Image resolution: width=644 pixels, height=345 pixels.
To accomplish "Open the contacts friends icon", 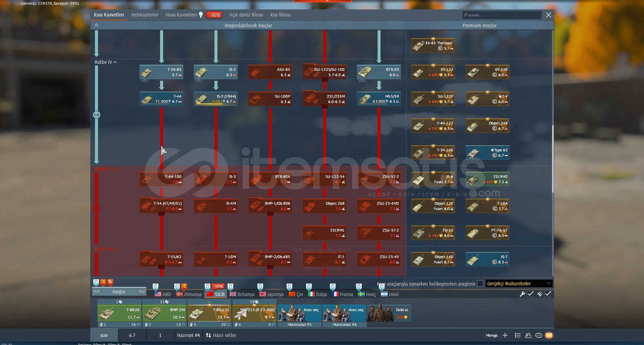I will coord(528,335).
